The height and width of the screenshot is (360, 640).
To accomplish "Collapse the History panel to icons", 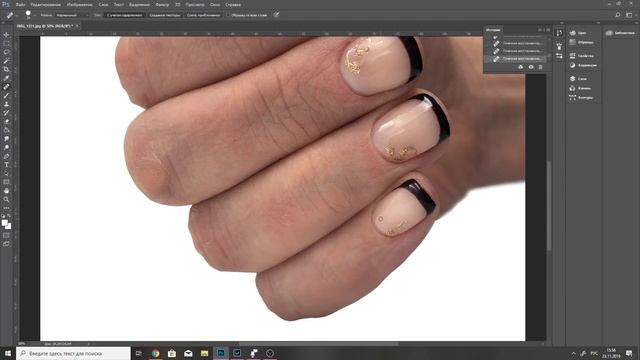I will (x=540, y=30).
